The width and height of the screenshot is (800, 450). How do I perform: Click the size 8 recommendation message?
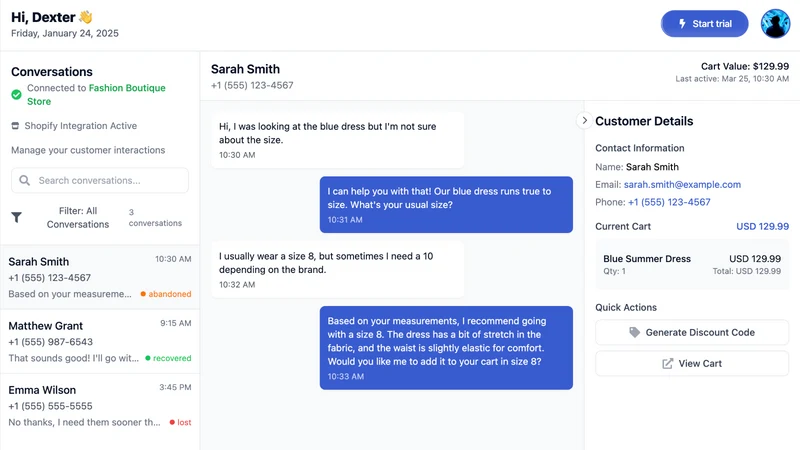[x=446, y=348]
